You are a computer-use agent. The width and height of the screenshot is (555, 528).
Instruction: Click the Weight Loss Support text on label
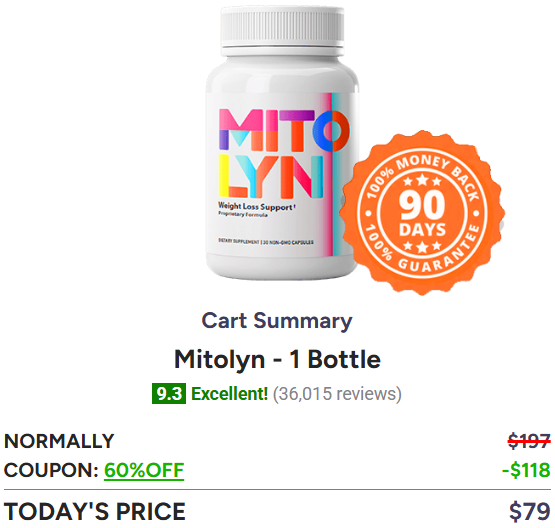pyautogui.click(x=257, y=207)
